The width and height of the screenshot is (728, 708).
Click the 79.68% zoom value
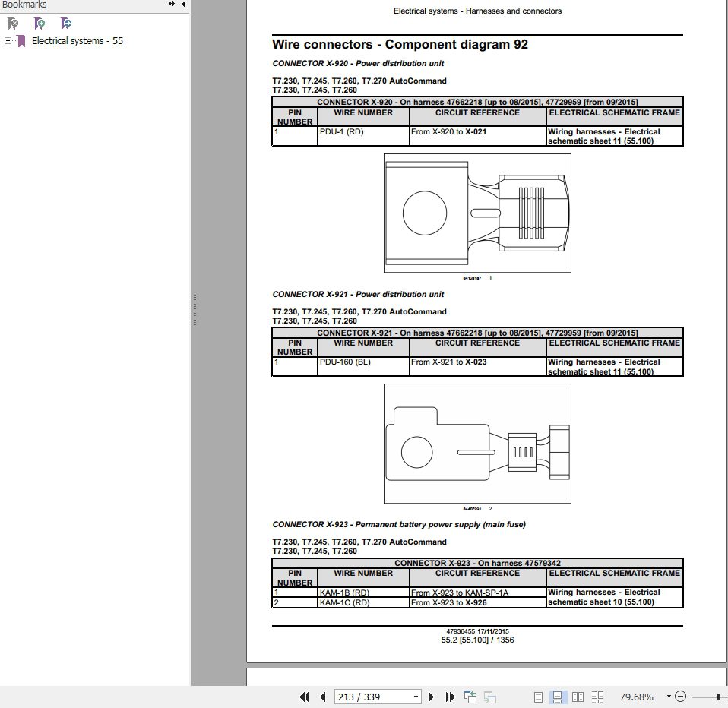coord(636,697)
